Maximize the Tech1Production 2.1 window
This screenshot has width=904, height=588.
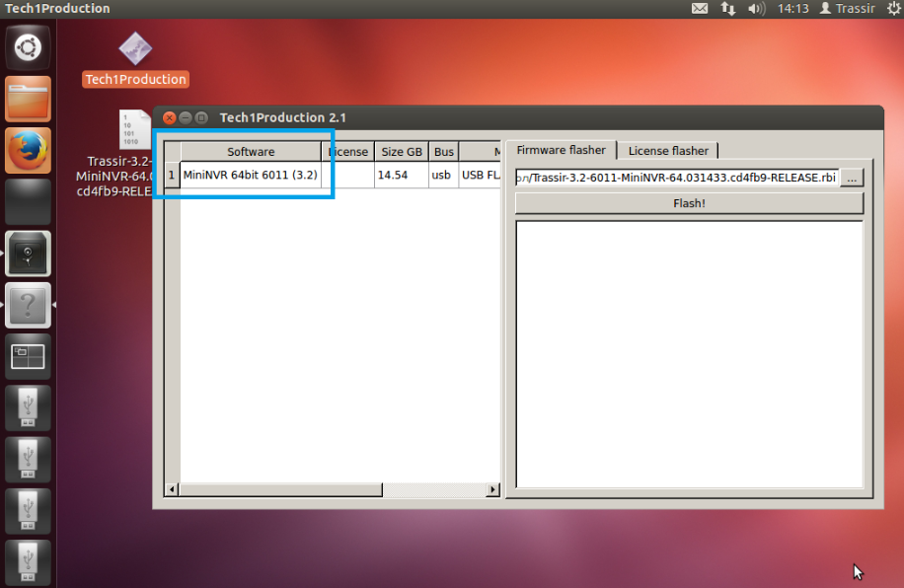(201, 117)
